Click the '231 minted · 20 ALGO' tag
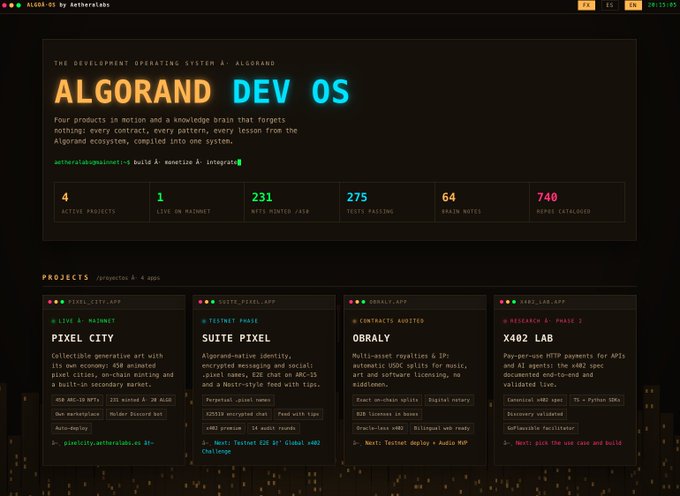This screenshot has height=496, width=680. 141,400
